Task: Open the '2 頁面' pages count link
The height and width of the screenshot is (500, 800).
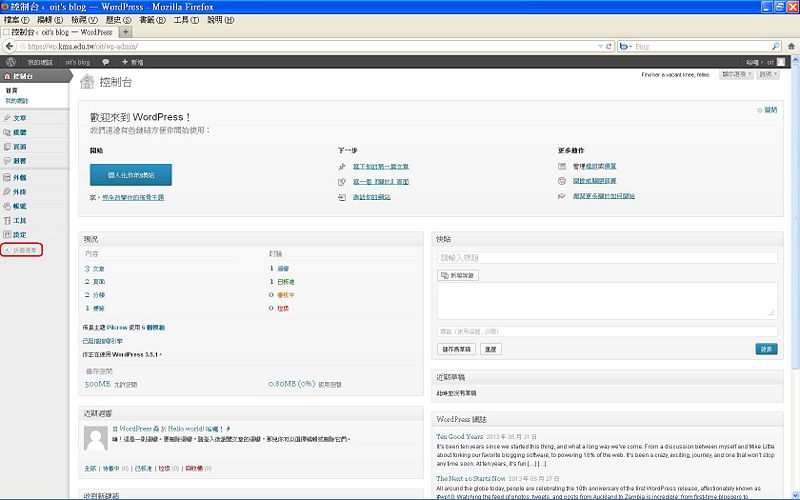Action: (x=94, y=282)
